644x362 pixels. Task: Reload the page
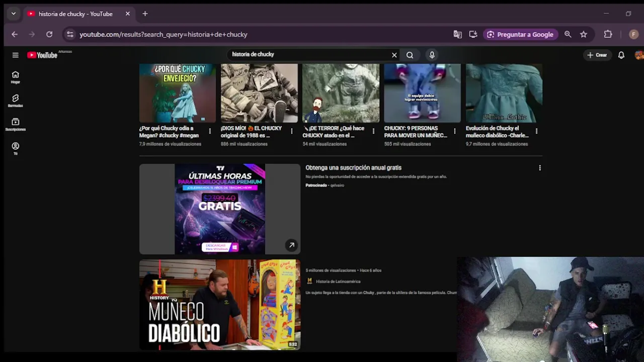click(49, 34)
